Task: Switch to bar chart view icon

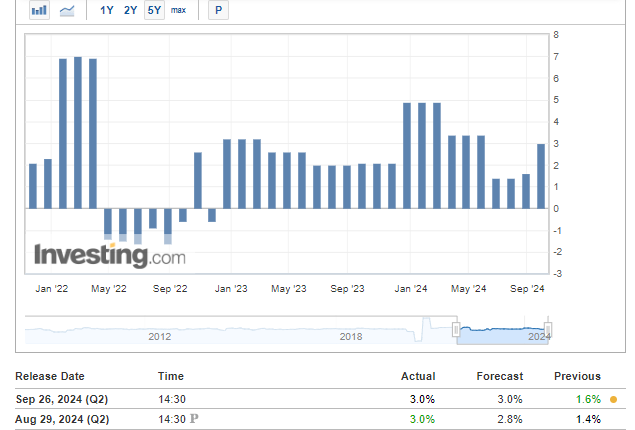Action: coord(39,11)
